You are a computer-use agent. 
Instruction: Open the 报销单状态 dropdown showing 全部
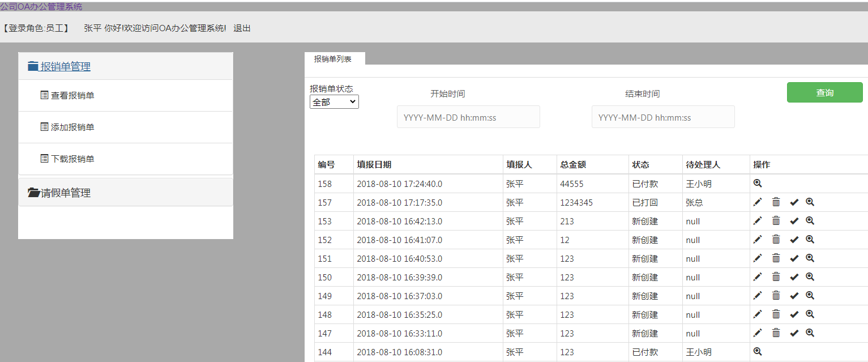point(334,102)
